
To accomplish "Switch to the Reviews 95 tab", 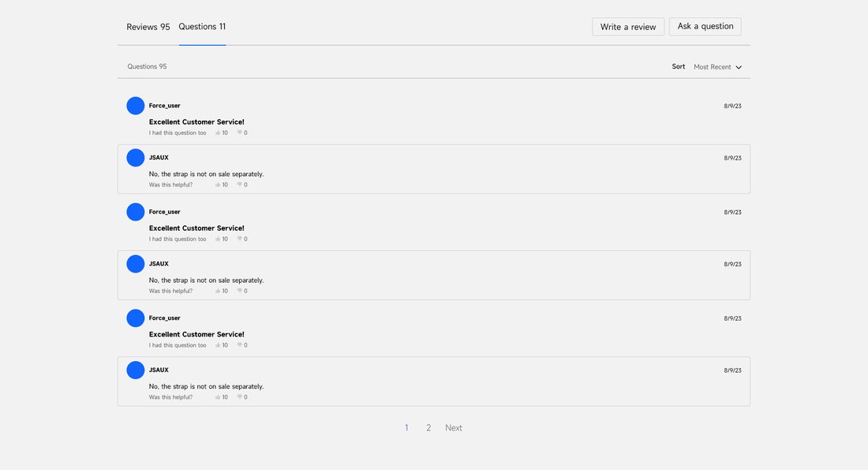I will click(x=148, y=27).
